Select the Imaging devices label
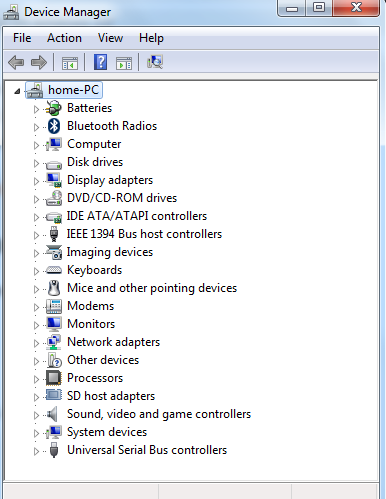386x499 pixels. [110, 252]
